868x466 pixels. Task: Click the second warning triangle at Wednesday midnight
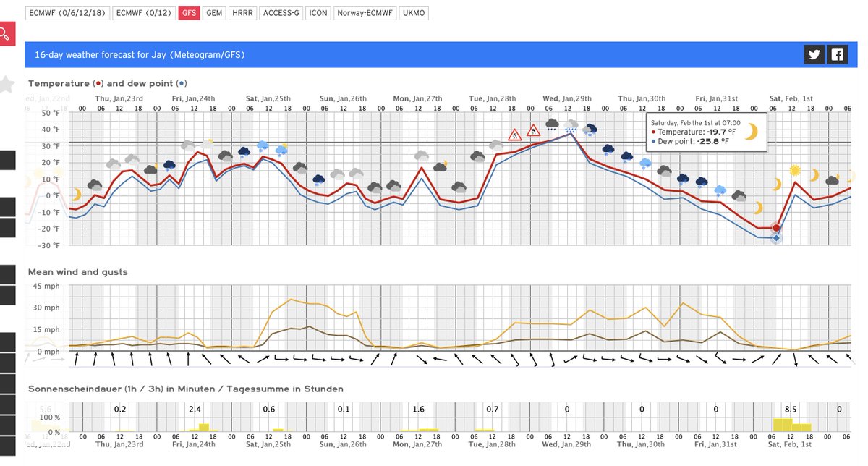[534, 130]
